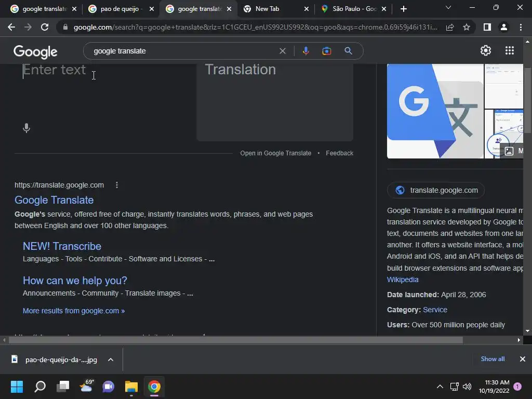Image resolution: width=532 pixels, height=399 pixels.
Task: Click More results from google.com
Action: (x=74, y=311)
